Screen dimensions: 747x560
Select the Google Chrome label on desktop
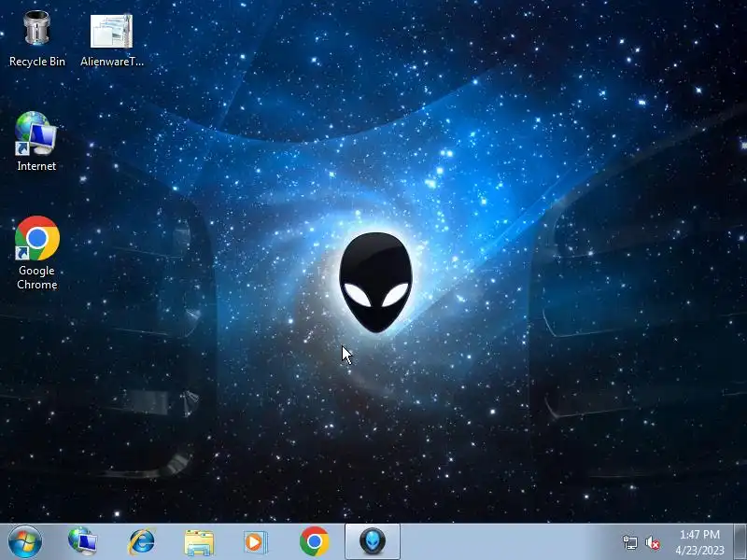point(37,277)
